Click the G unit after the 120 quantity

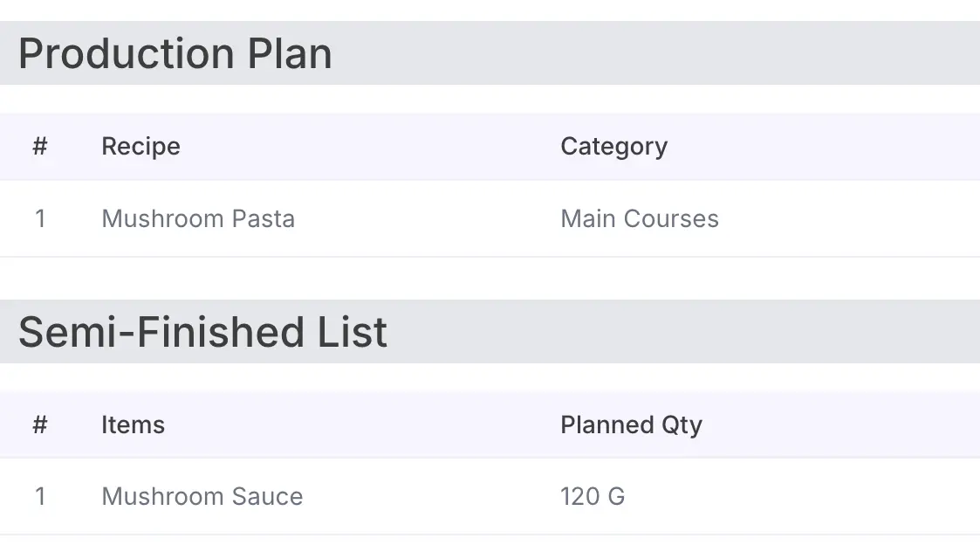[616, 497]
